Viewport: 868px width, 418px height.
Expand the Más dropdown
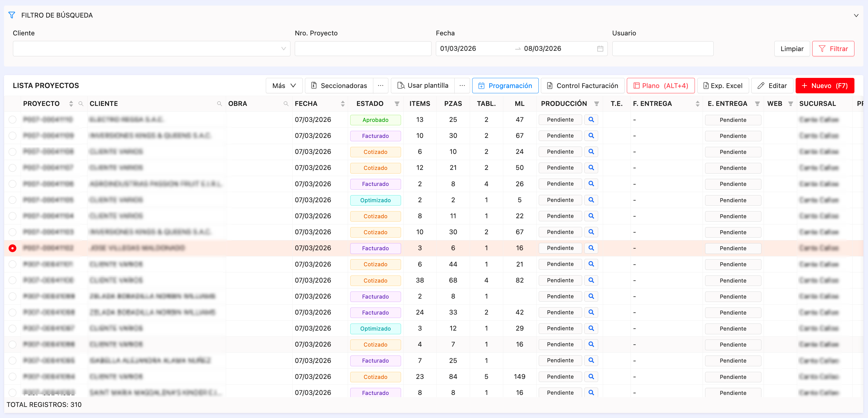coord(284,86)
